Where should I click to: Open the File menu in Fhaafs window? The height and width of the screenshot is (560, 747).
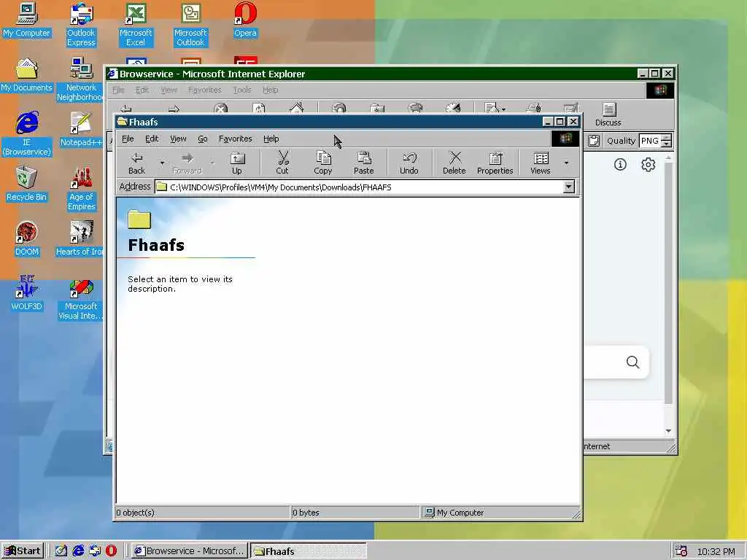pos(128,139)
